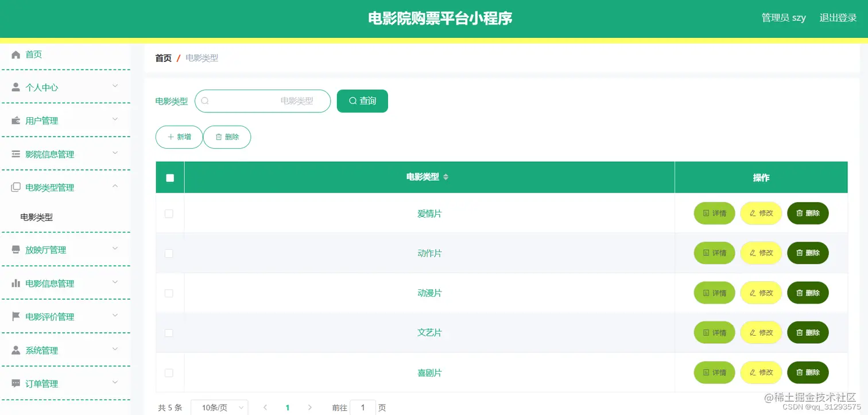This screenshot has height=415, width=868.
Task: Click the person icon next to 个人中心
Action: [16, 88]
